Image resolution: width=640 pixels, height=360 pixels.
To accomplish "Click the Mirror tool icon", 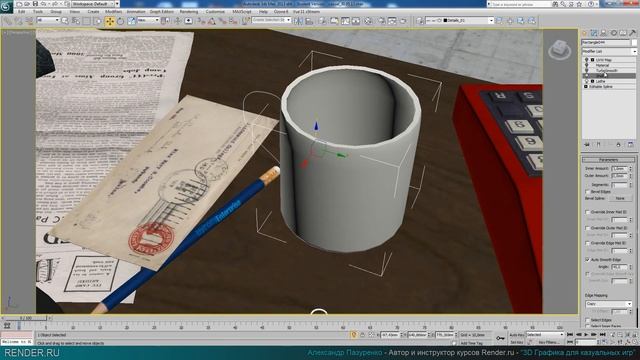I will point(298,21).
